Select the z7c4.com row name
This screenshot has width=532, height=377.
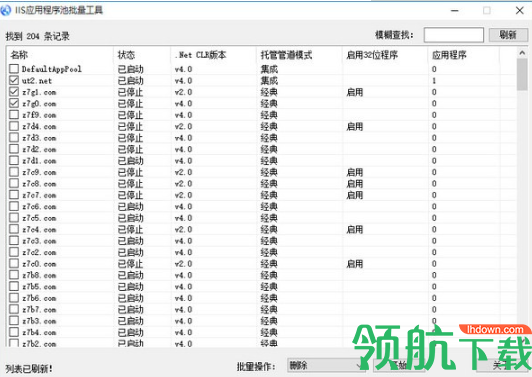(39, 229)
